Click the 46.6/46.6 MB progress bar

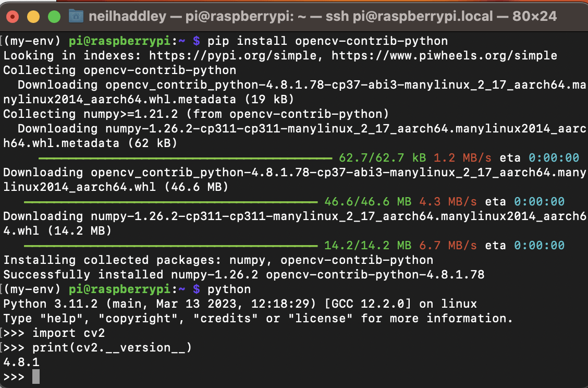[170, 202]
